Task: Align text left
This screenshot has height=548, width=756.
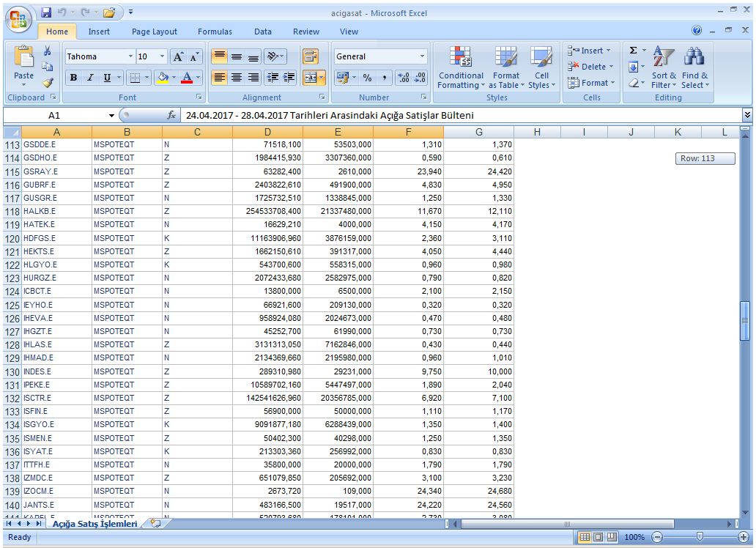Action: pos(219,78)
